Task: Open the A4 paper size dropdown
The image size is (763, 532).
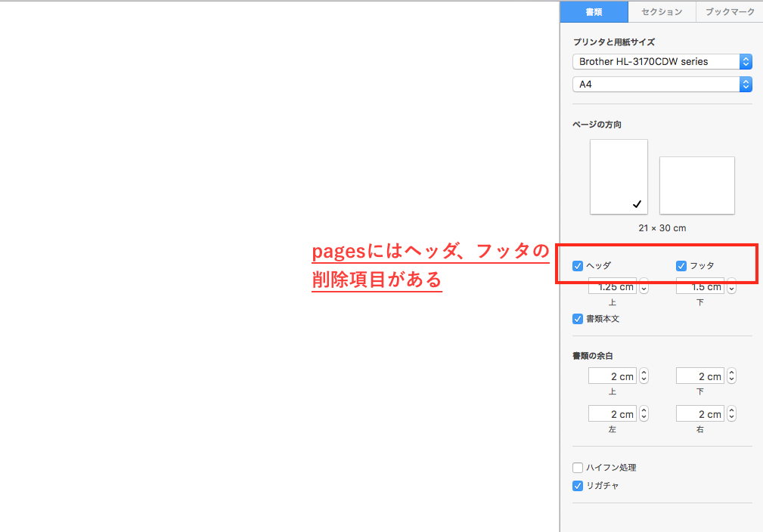Action: 662,84
